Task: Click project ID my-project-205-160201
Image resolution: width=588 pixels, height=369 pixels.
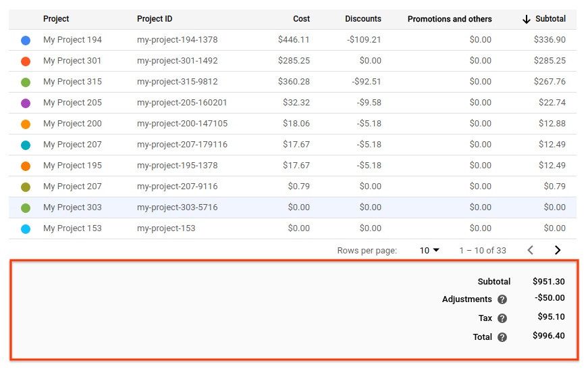Action: 182,103
